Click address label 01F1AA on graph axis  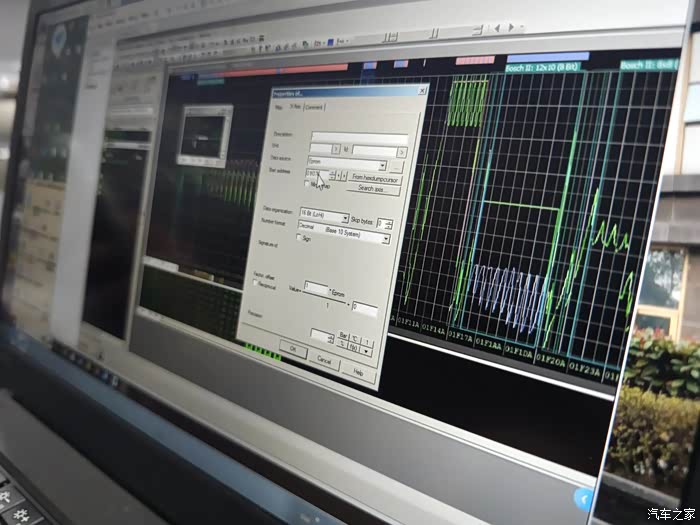[489, 344]
